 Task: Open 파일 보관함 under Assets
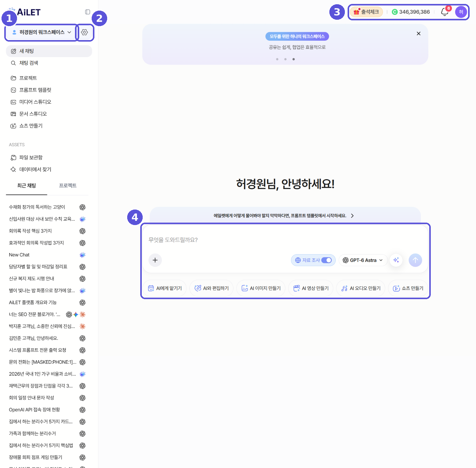(x=49, y=157)
